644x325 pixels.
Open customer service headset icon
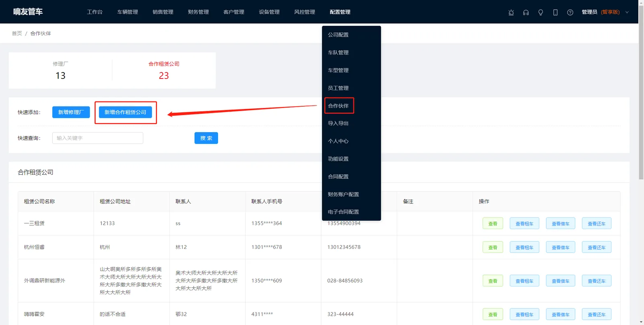(526, 12)
